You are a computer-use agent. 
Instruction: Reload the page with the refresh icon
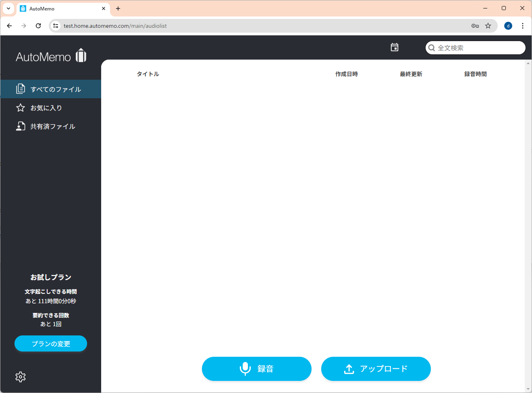(38, 26)
